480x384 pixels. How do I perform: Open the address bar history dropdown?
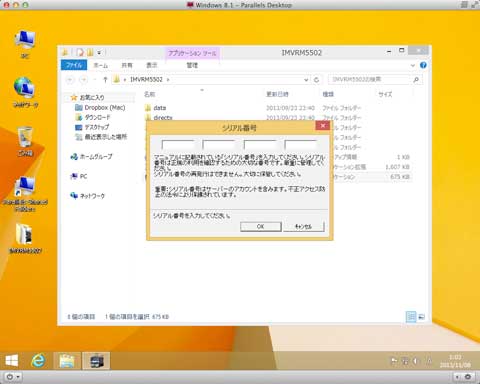pos(306,80)
